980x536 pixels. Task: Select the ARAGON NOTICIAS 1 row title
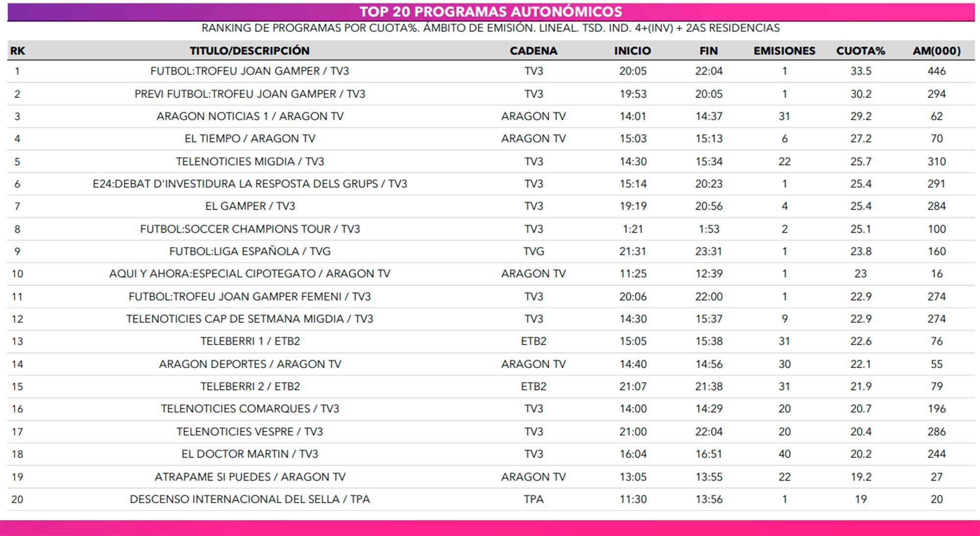[x=249, y=116]
